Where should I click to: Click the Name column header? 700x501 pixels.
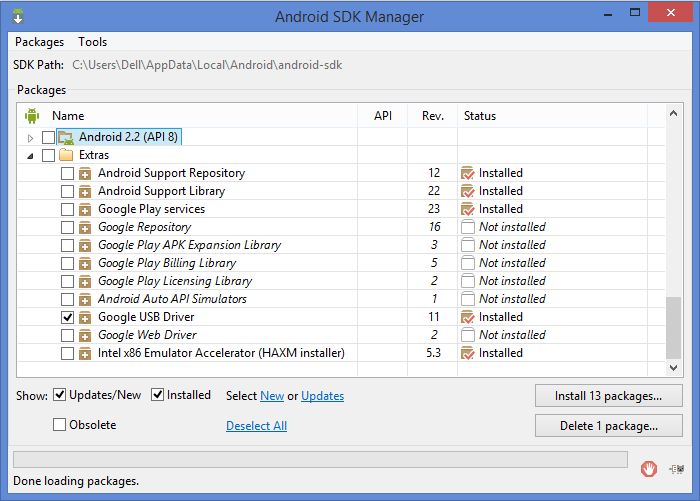(x=68, y=116)
